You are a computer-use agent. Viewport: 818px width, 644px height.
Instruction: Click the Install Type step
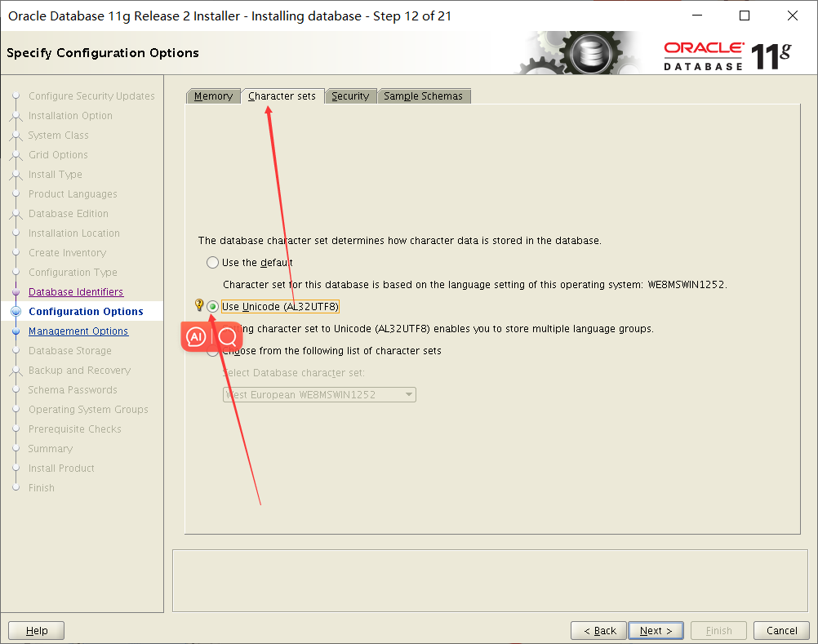56,174
